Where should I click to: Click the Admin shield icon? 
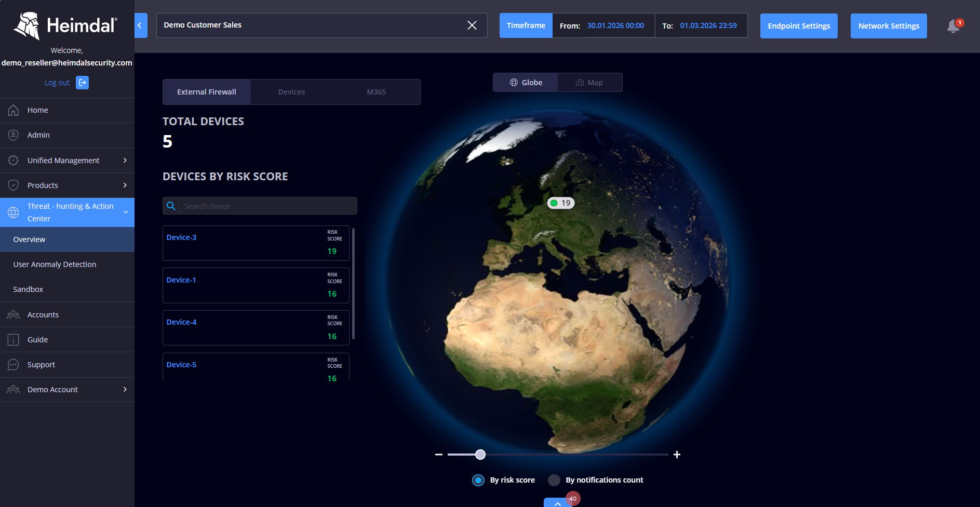14,135
